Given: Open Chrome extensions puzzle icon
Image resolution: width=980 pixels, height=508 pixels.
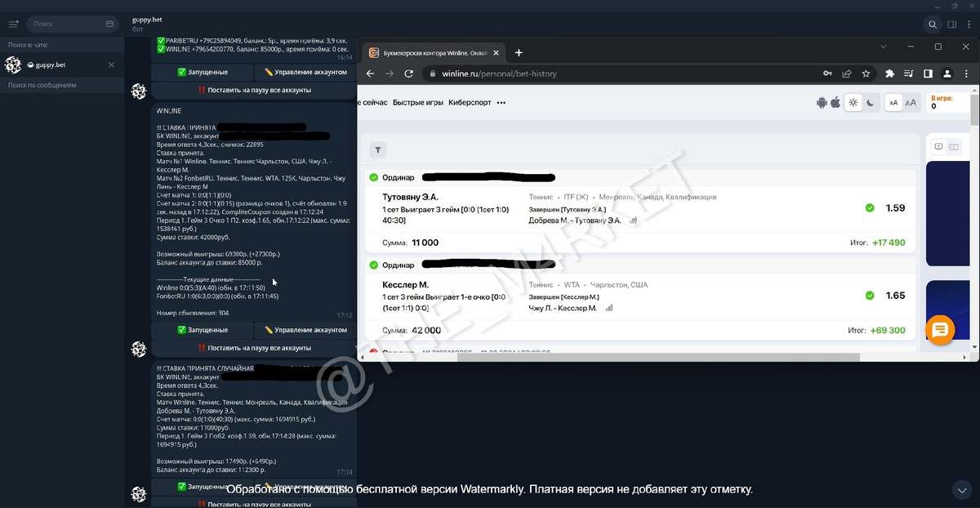Looking at the screenshot, I should pos(890,74).
